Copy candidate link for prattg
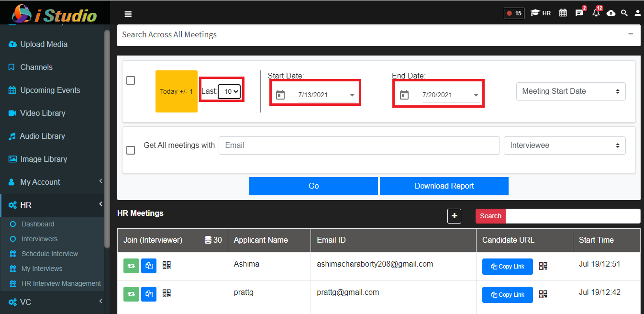This screenshot has width=644, height=314. click(507, 295)
